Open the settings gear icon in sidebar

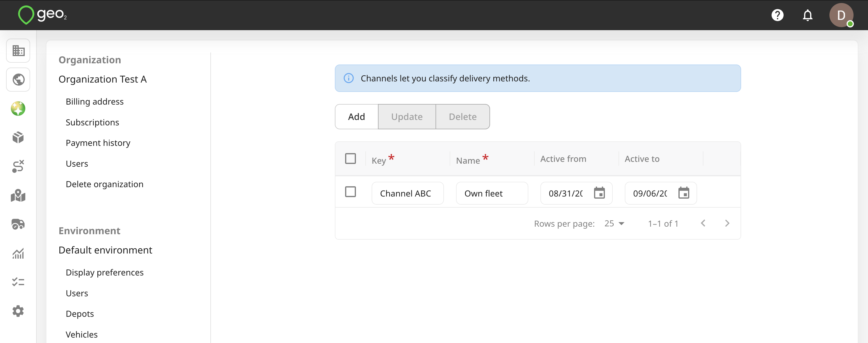pos(18,311)
